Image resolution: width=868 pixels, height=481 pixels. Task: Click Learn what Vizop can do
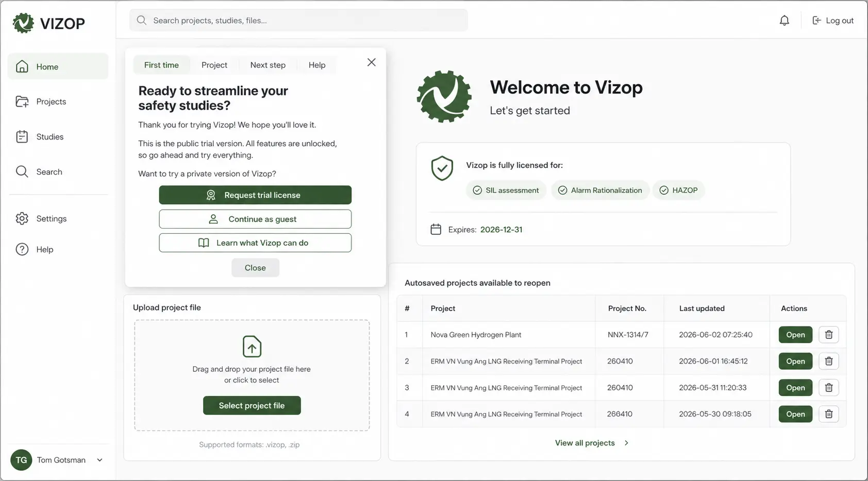[x=255, y=243]
